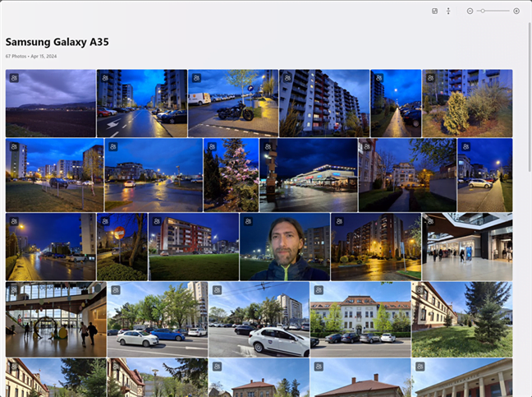The image size is (532, 397).
Task: Click the zoom in plus icon
Action: [x=516, y=12]
